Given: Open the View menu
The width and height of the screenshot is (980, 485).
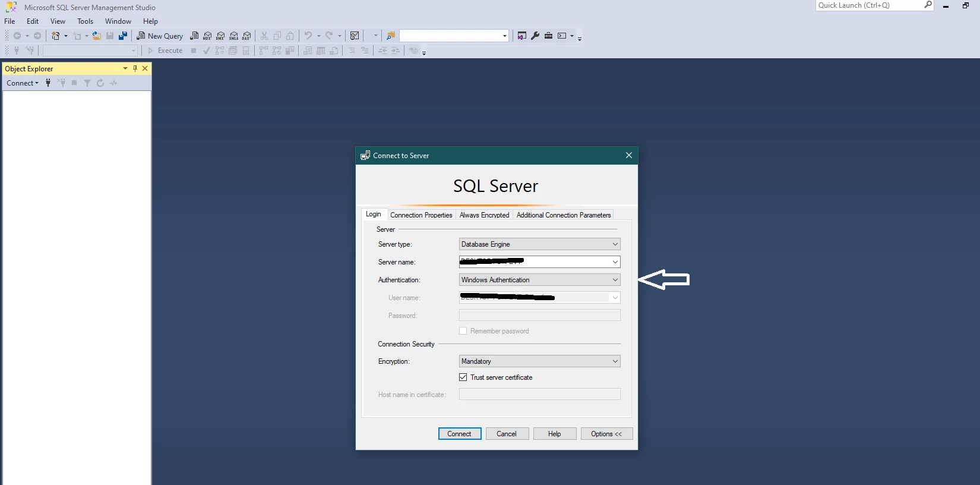Looking at the screenshot, I should (58, 21).
